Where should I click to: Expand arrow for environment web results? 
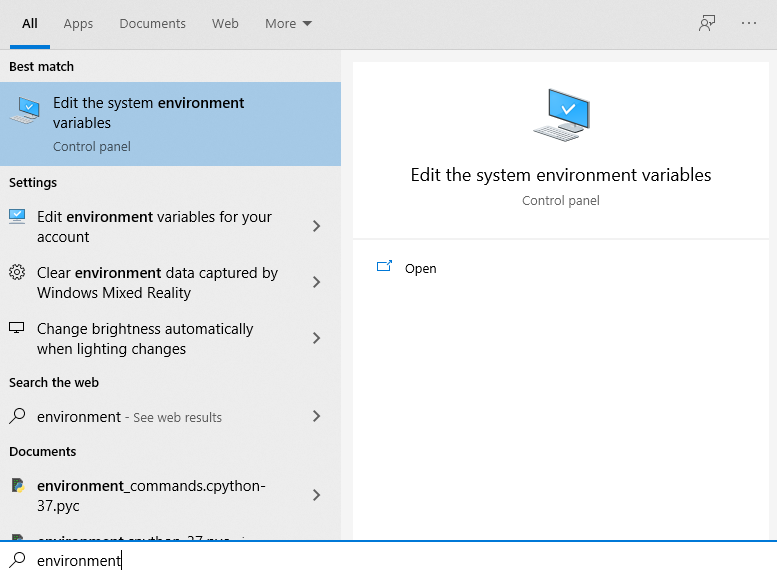point(317,416)
